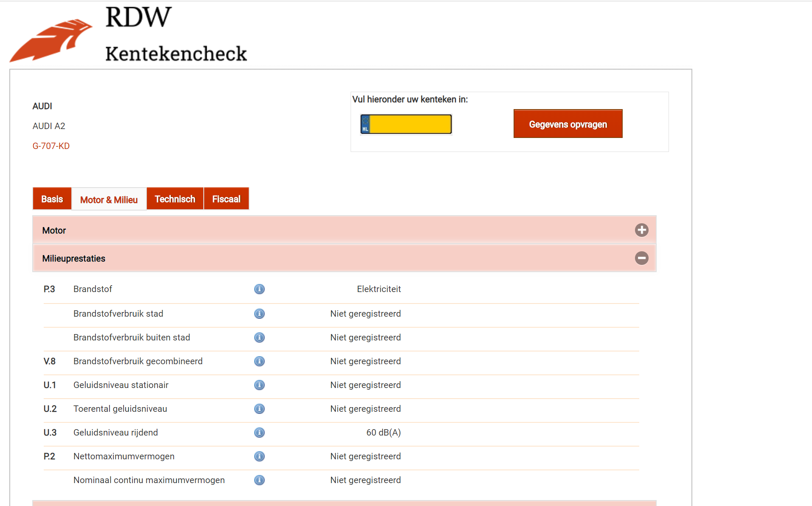
Task: Click the P.3 field code
Action: [49, 289]
